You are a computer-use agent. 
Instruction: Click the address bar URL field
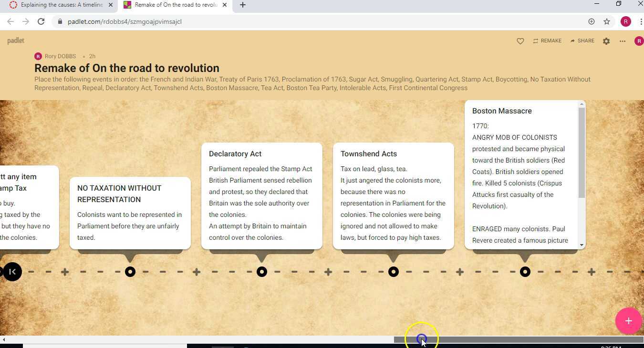pyautogui.click(x=125, y=21)
